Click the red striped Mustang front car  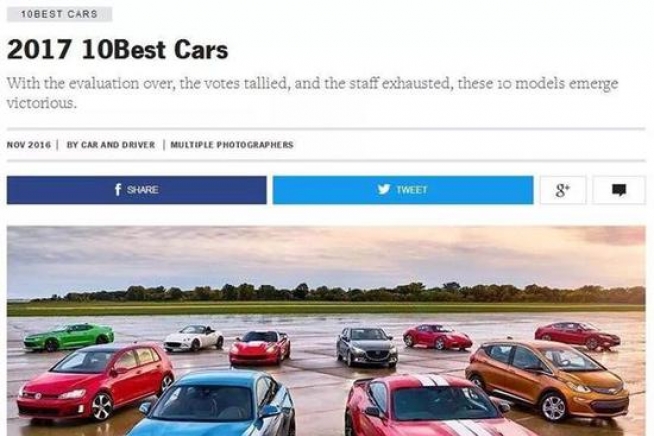(434, 406)
